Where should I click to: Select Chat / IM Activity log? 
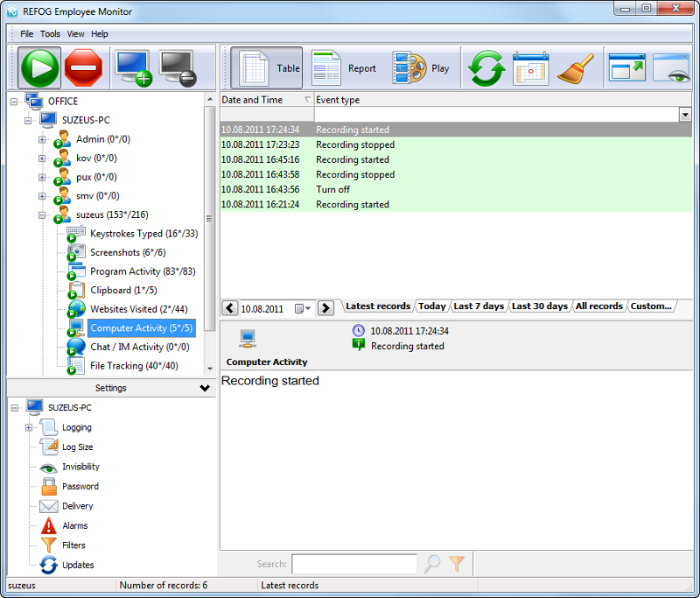pyautogui.click(x=139, y=347)
